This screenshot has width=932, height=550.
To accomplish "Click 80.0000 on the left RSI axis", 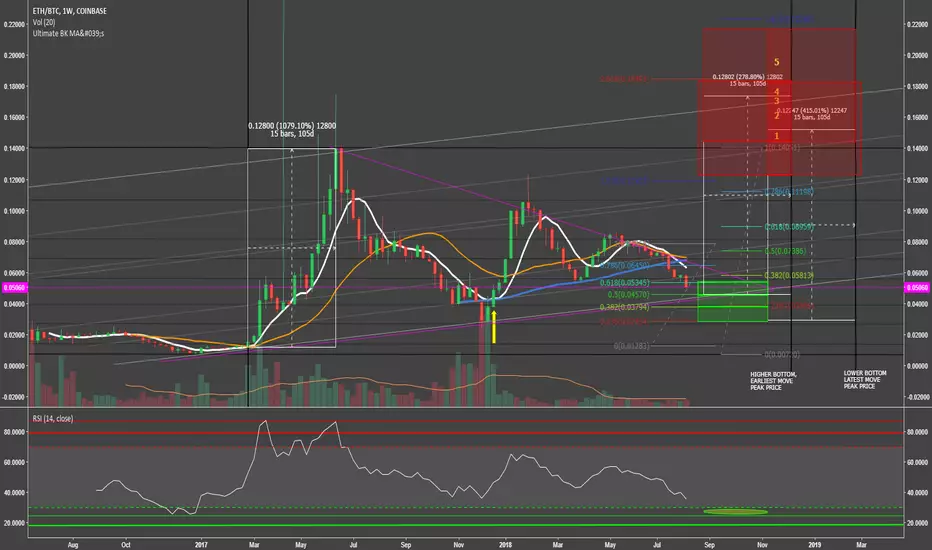I will tap(14, 432).
